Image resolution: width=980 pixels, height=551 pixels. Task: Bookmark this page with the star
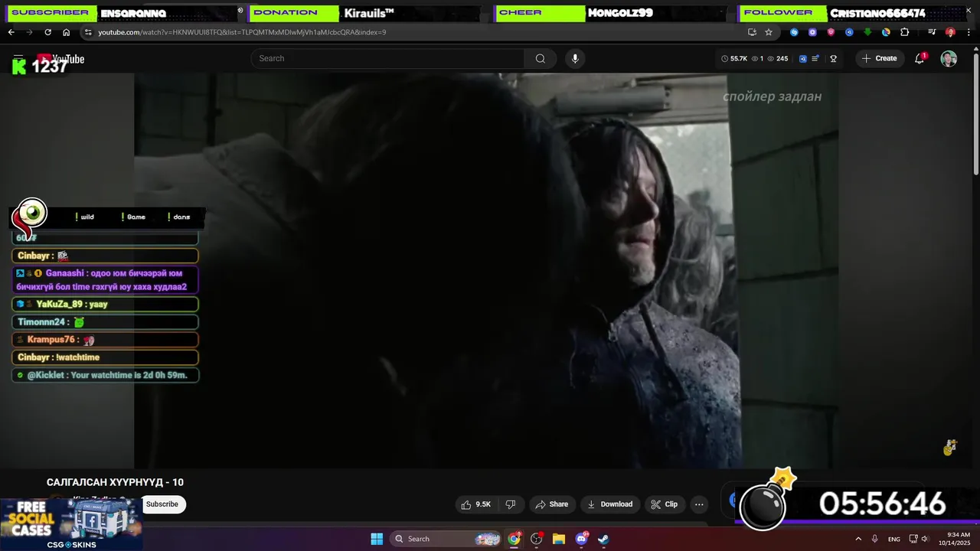[x=769, y=32]
